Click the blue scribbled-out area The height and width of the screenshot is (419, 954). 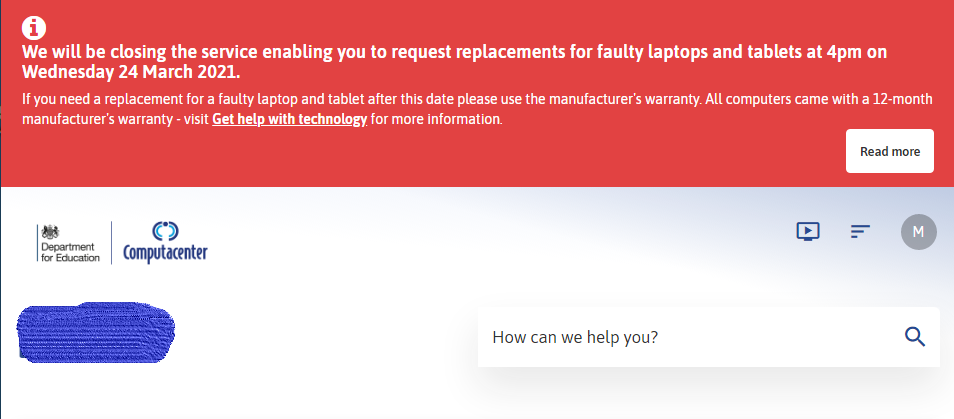click(x=95, y=331)
